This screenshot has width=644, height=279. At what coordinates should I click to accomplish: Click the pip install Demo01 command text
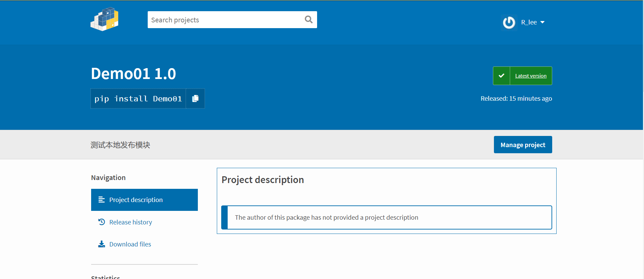coord(138,99)
